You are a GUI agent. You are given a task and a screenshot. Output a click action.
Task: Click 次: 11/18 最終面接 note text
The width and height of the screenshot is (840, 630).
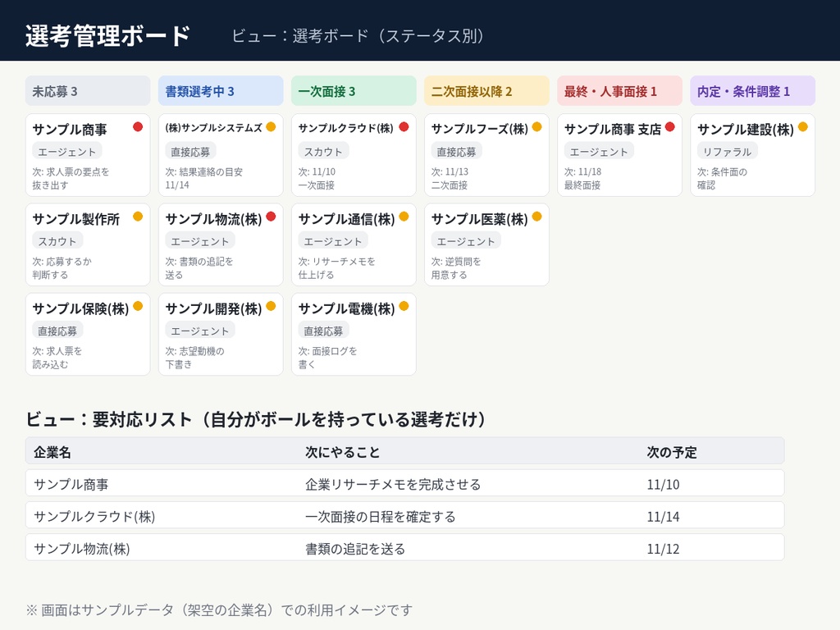click(583, 178)
